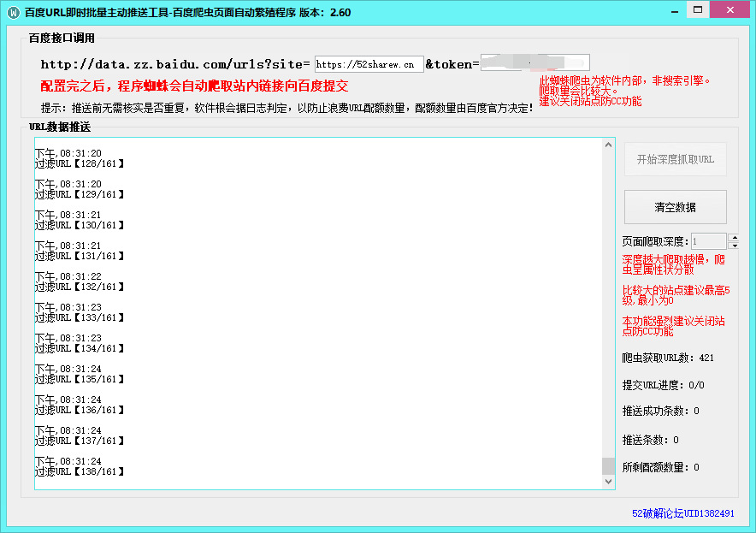Viewport: 756px width, 533px height.
Task: Select log line 过滤URL【136/161】
Action: click(80, 410)
